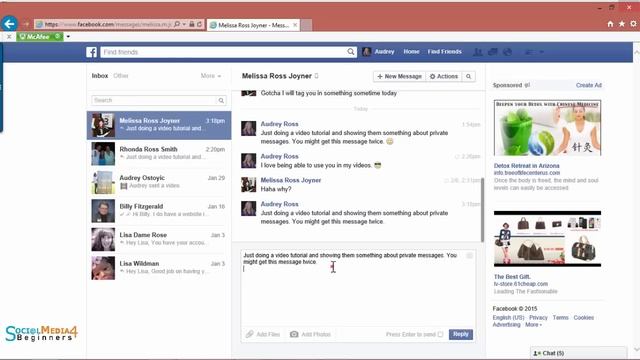Open Lisa Dame Rose conversation
Viewport: 640px width, 360px height.
[x=159, y=239]
